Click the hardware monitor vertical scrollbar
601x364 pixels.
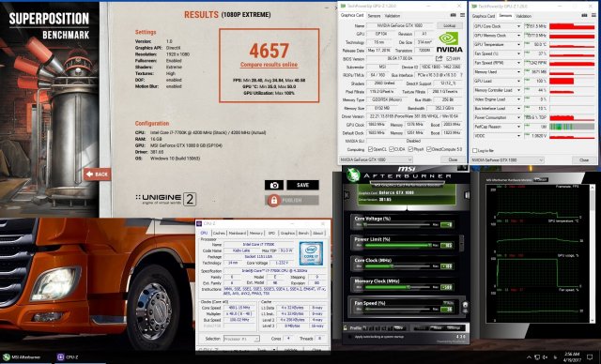593,252
